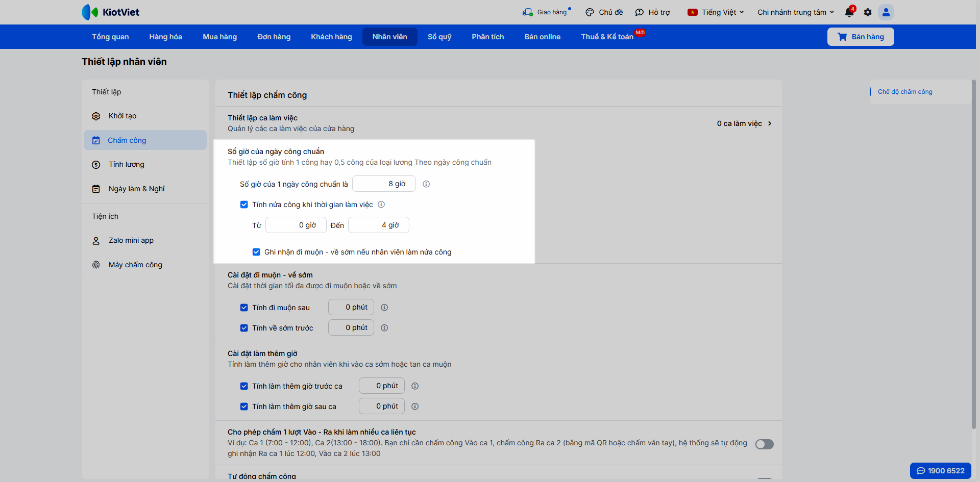The image size is (980, 482).
Task: Edit half-day Đến field (4 giờ)
Action: (x=379, y=225)
